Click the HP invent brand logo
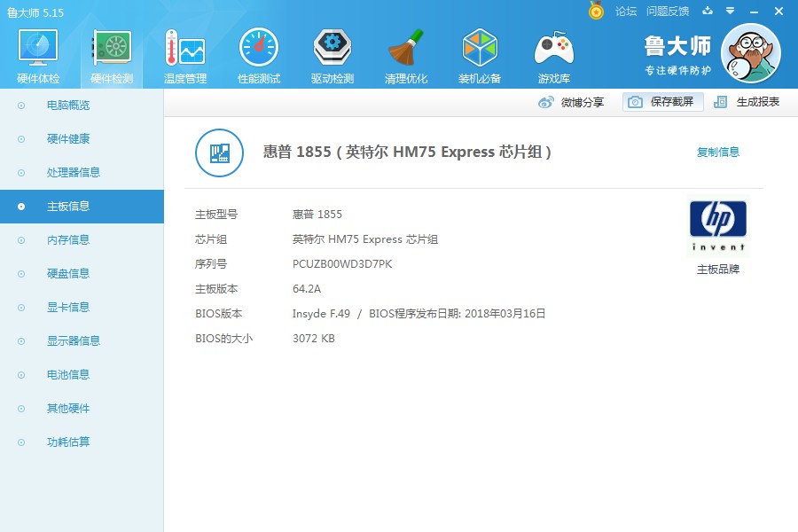 (x=718, y=226)
